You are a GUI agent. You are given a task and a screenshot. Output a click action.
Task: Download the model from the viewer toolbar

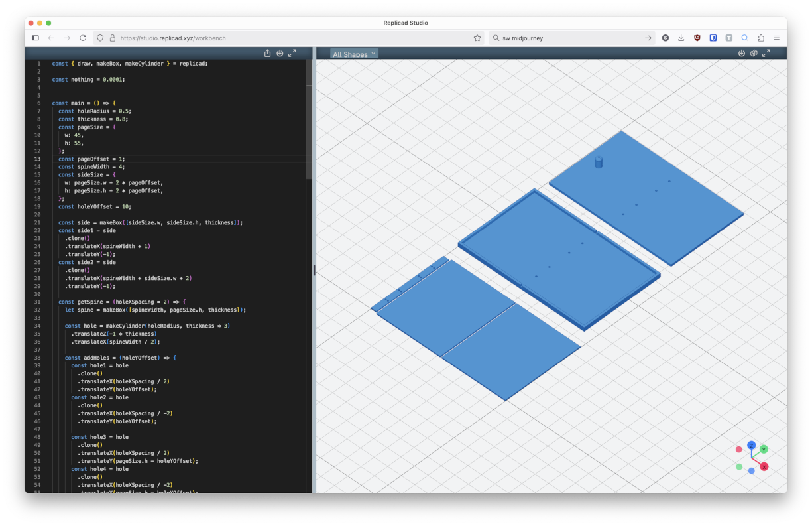click(742, 53)
